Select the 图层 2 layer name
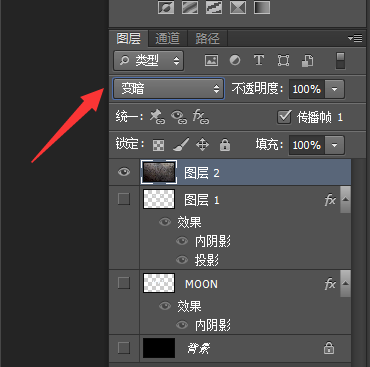The image size is (370, 367). [202, 173]
